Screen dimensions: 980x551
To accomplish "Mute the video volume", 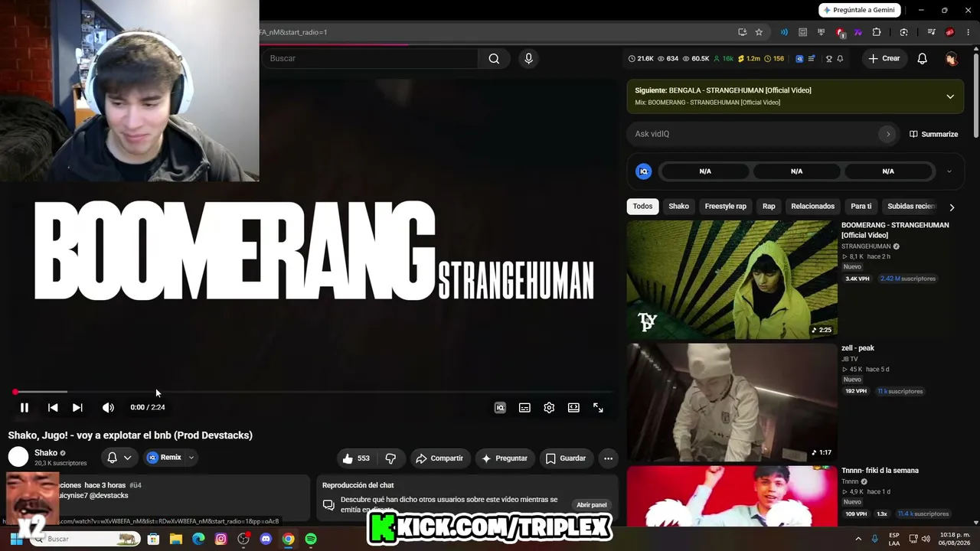I will [x=108, y=408].
